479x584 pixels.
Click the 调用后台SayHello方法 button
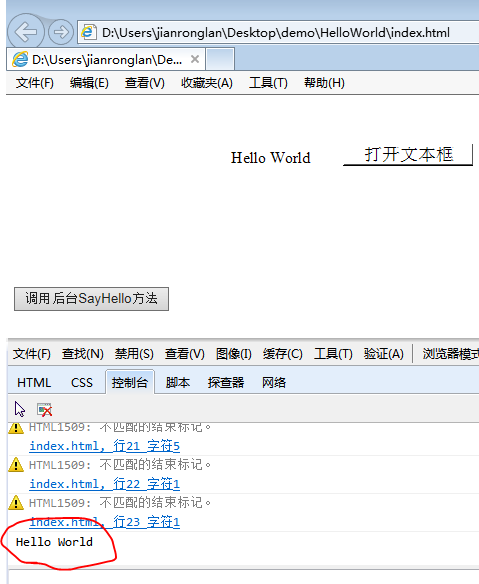91,299
